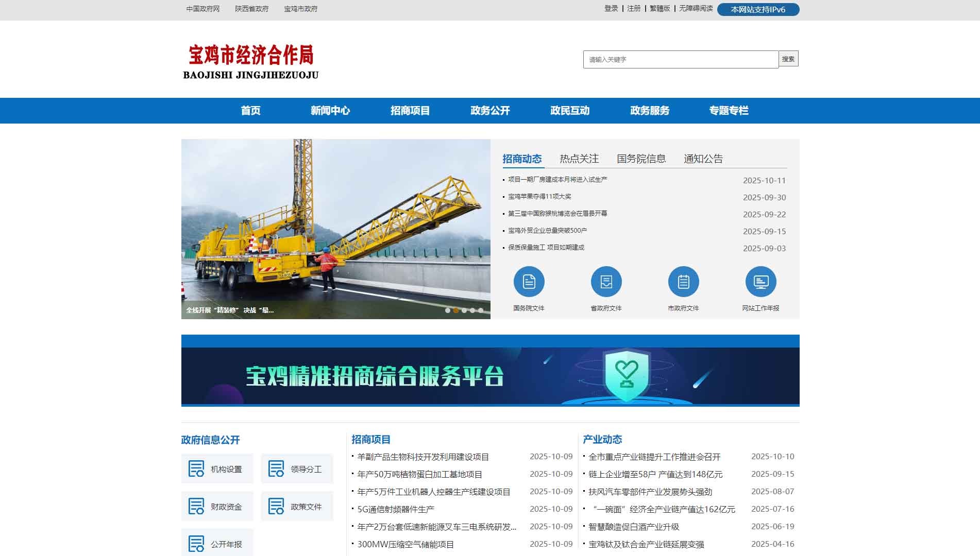The height and width of the screenshot is (556, 980).
Task: Open 产业动态 section heading
Action: (602, 440)
